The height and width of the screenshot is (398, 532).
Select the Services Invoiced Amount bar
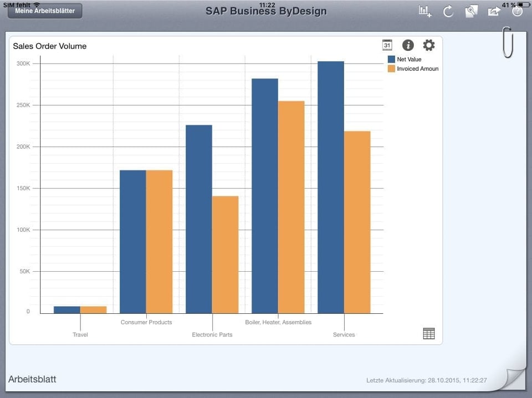[357, 223]
